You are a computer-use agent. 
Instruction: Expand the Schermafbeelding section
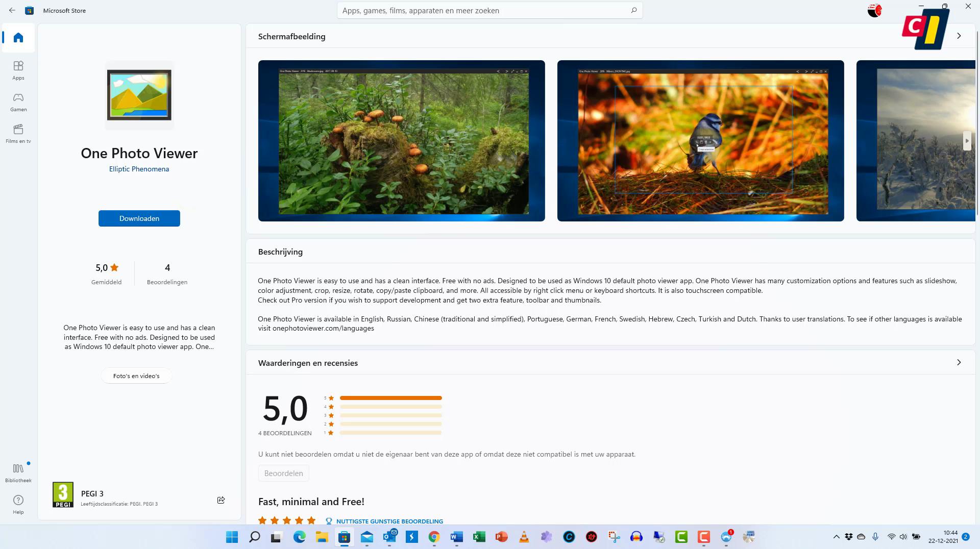point(959,36)
